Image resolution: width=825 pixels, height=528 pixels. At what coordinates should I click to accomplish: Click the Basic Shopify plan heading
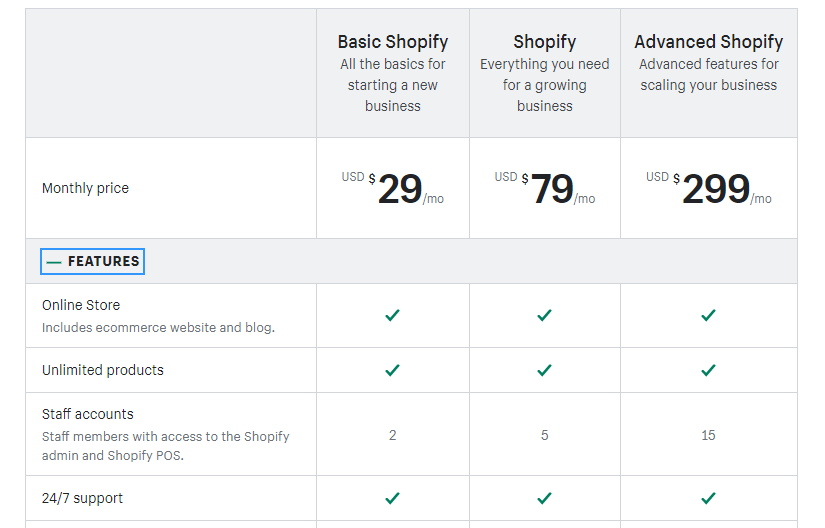[x=392, y=42]
